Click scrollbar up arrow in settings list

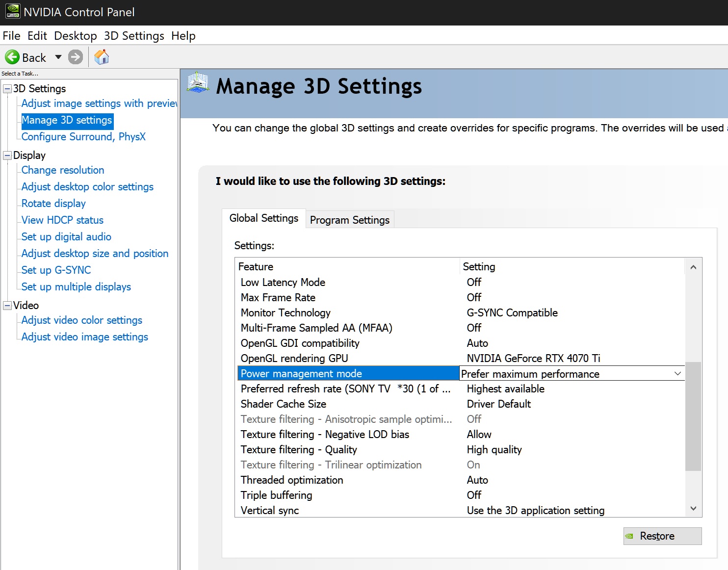(693, 267)
